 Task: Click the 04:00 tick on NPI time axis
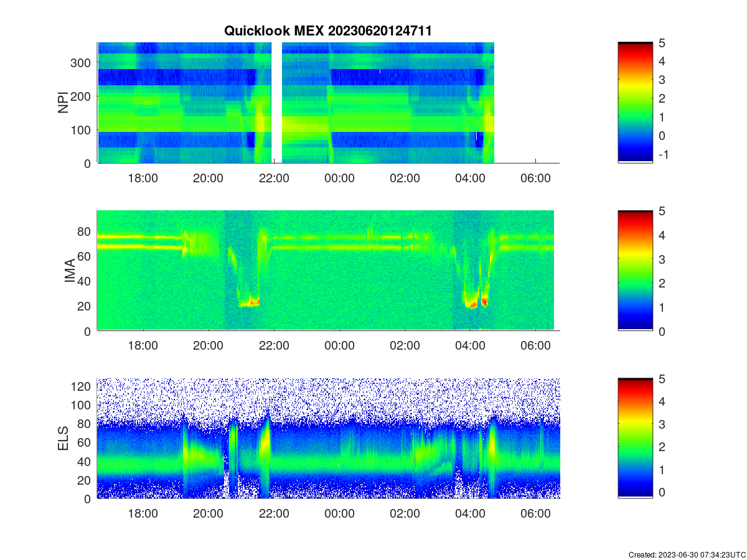pyautogui.click(x=470, y=178)
